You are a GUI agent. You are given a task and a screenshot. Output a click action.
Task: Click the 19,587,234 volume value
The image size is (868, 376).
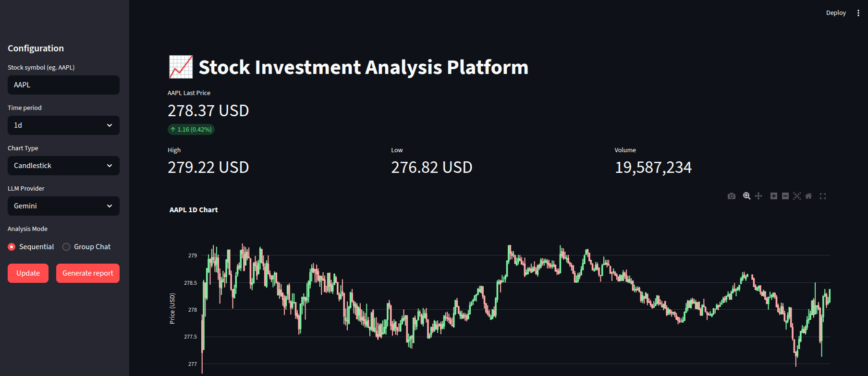(x=653, y=168)
